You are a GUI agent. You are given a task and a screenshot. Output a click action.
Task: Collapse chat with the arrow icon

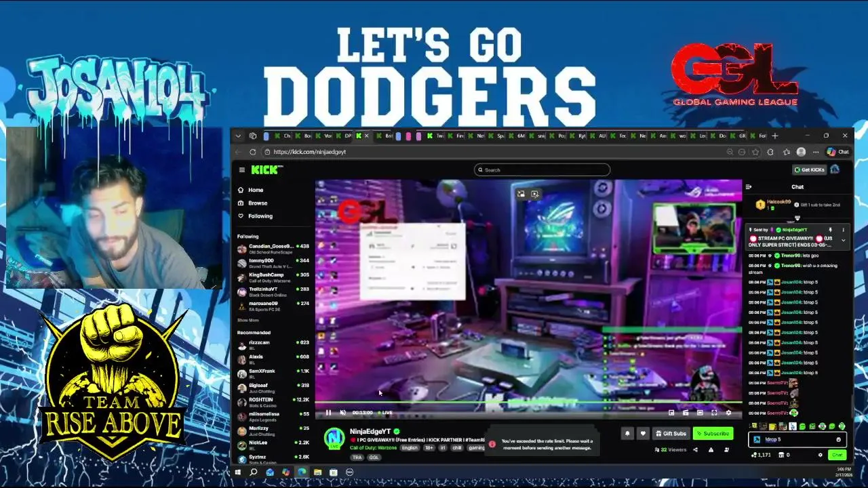(x=749, y=187)
